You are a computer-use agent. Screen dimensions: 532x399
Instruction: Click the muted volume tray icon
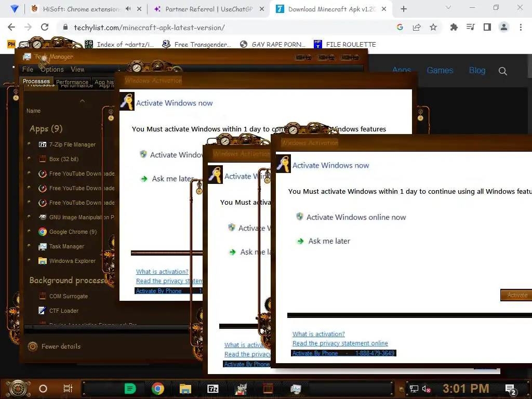tap(426, 389)
